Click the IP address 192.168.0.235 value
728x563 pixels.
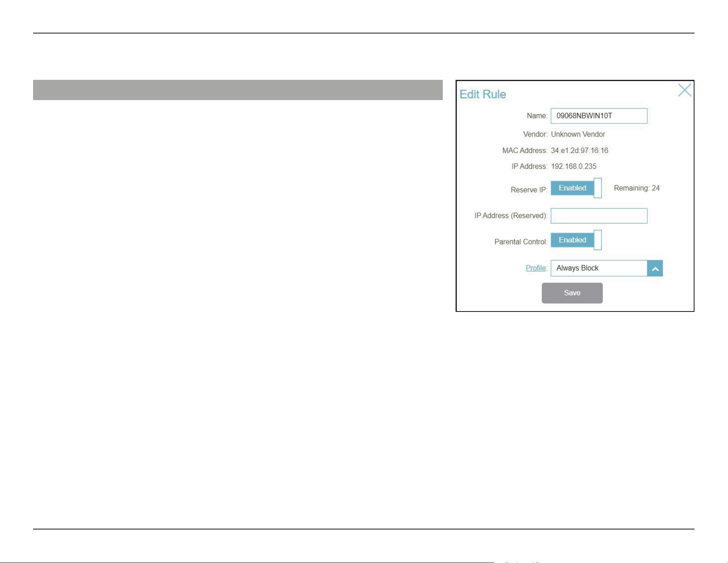(574, 166)
